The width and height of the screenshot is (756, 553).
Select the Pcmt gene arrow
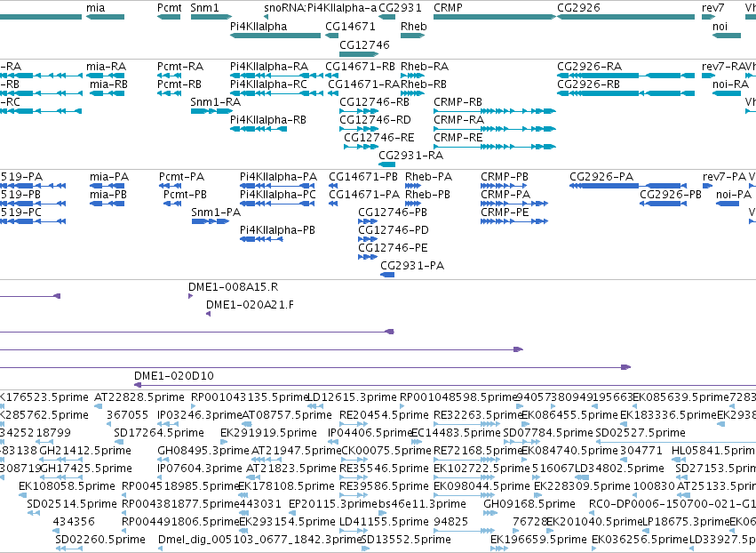coord(169,17)
